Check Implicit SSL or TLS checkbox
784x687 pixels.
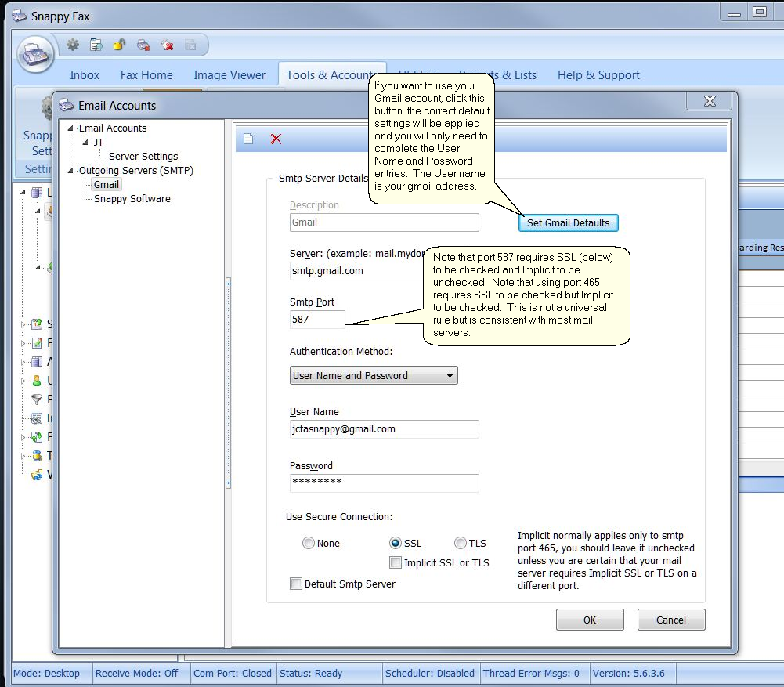(395, 562)
